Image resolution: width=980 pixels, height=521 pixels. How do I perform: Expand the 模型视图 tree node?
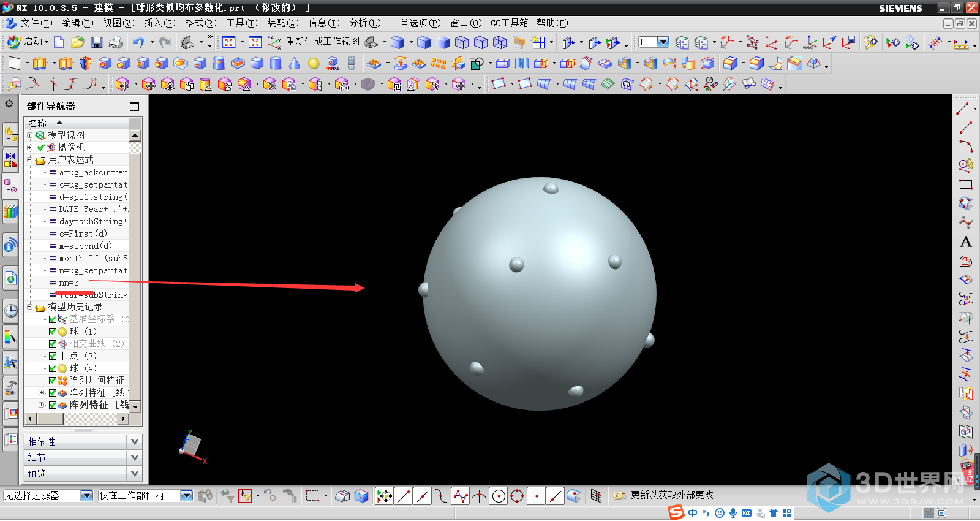pyautogui.click(x=29, y=135)
